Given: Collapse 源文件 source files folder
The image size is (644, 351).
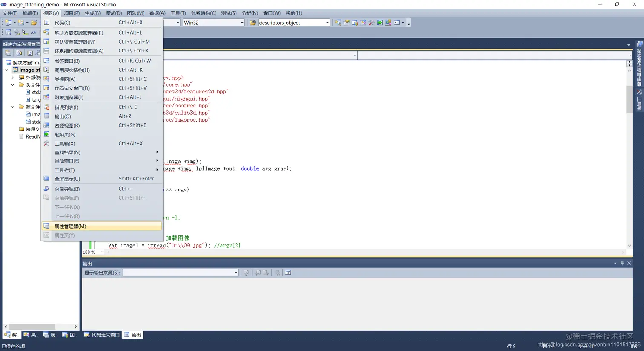Looking at the screenshot, I should (x=13, y=107).
